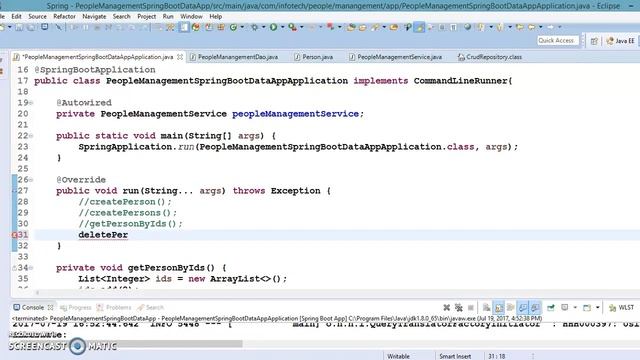Screen dimensions: 640x360
Task: Click the console Terminate square icon
Action: point(471,307)
